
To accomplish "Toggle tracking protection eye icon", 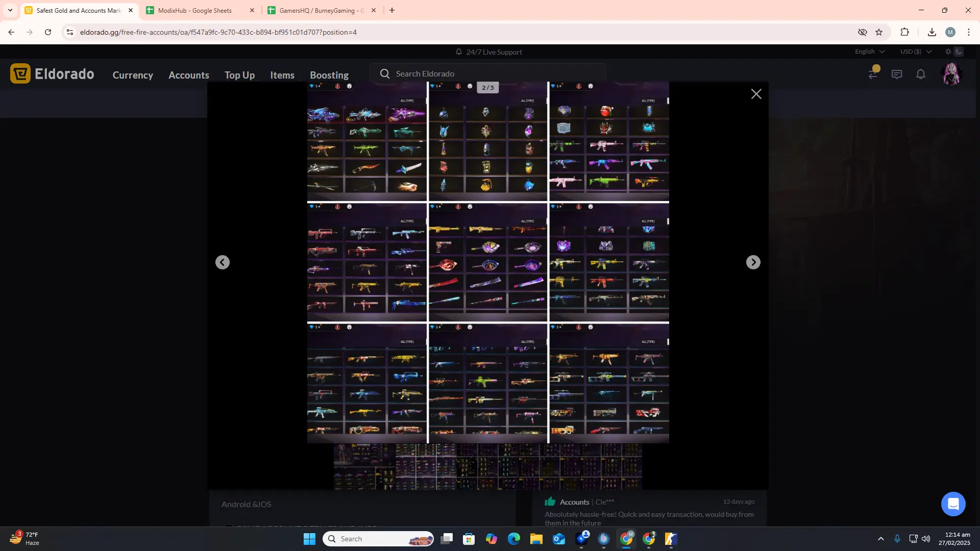I will [x=863, y=32].
